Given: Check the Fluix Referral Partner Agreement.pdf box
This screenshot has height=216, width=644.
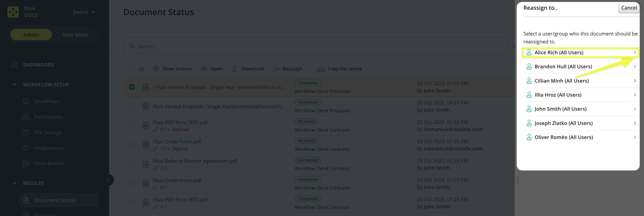Looking at the screenshot, I should pyautogui.click(x=132, y=164).
